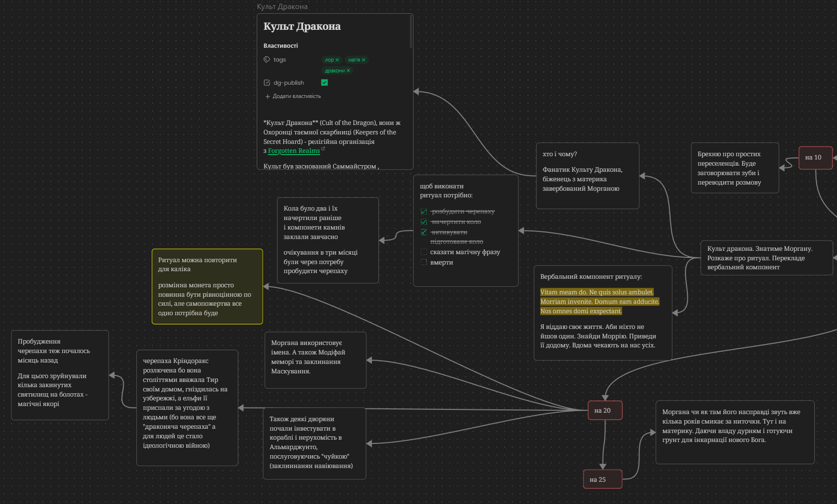Image resolution: width=837 pixels, height=504 pixels.
Task: Remove the магія tag with its X
Action: click(x=363, y=60)
